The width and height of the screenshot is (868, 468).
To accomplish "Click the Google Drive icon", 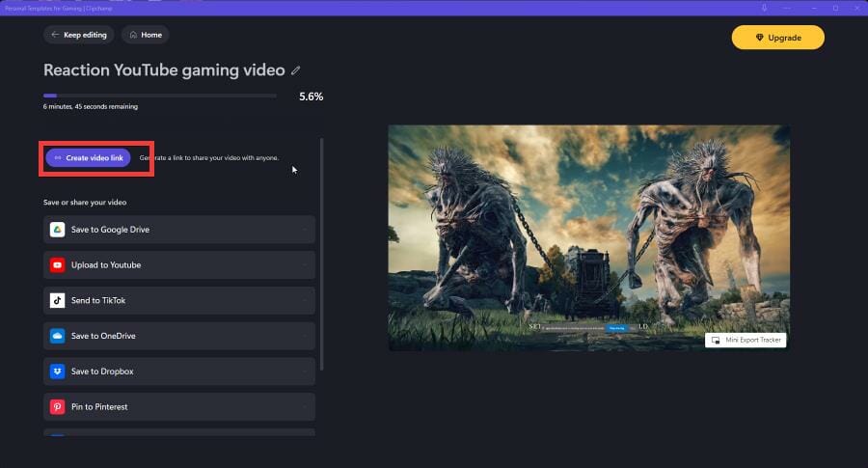I will 58,230.
